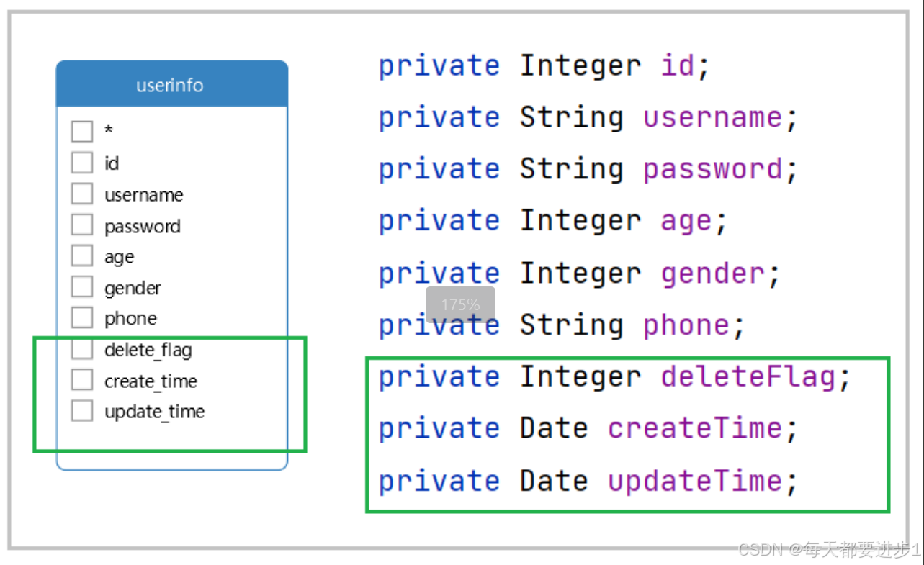The height and width of the screenshot is (565, 924).
Task: Click the 'username' field name in code
Action: [x=713, y=117]
